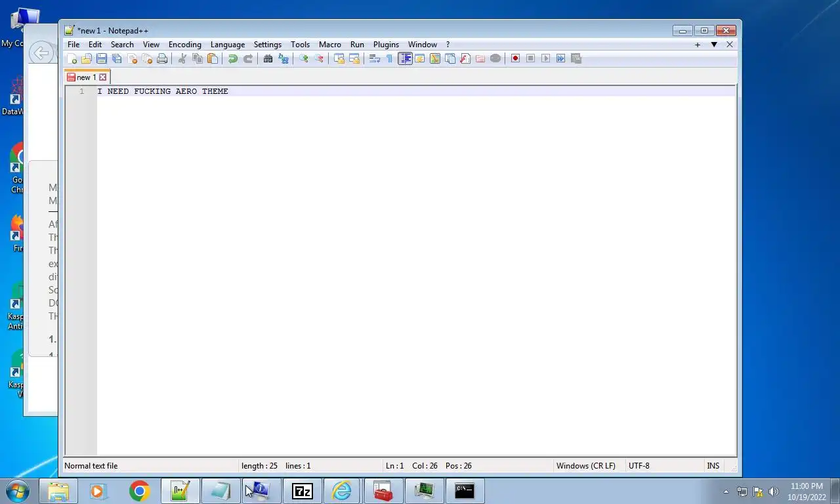This screenshot has height=504, width=840.
Task: Click the Save All toolbar icon
Action: 117,58
